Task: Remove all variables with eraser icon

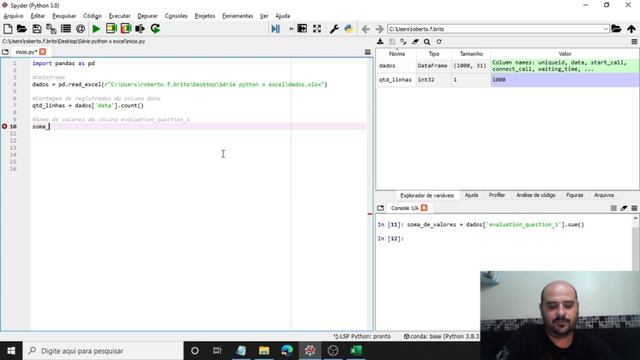Action: [x=415, y=42]
